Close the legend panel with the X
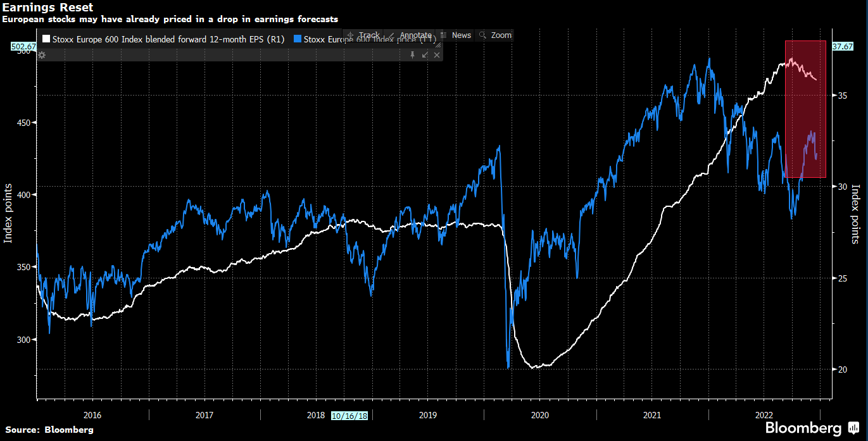This screenshot has height=441, width=868. pyautogui.click(x=436, y=55)
